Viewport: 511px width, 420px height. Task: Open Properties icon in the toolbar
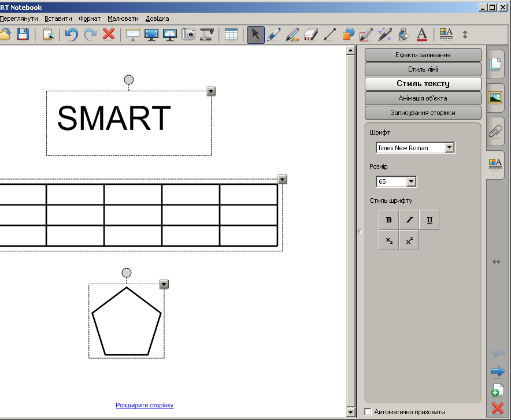click(x=446, y=34)
